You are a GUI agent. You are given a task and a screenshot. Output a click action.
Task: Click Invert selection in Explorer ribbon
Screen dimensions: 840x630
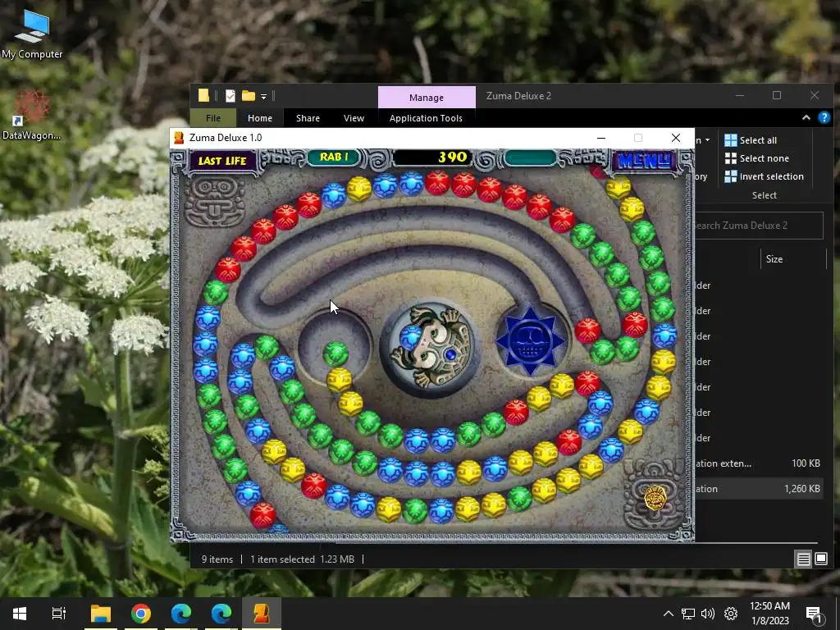[x=764, y=176]
